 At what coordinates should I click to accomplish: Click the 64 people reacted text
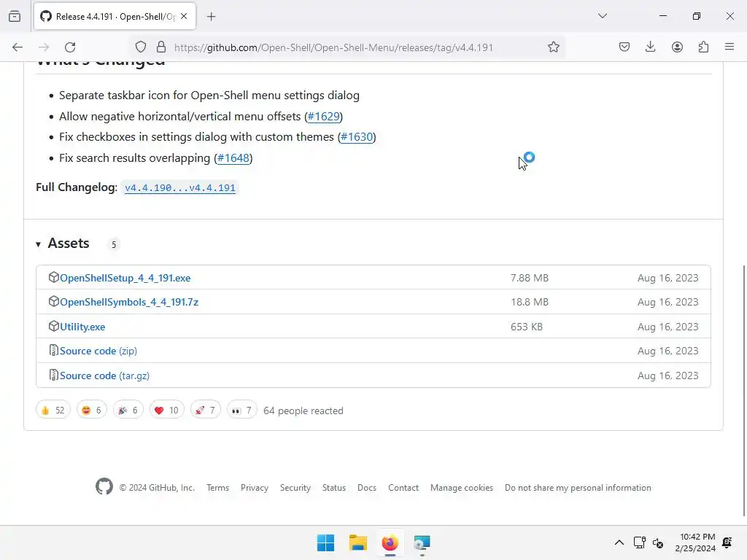303,411
